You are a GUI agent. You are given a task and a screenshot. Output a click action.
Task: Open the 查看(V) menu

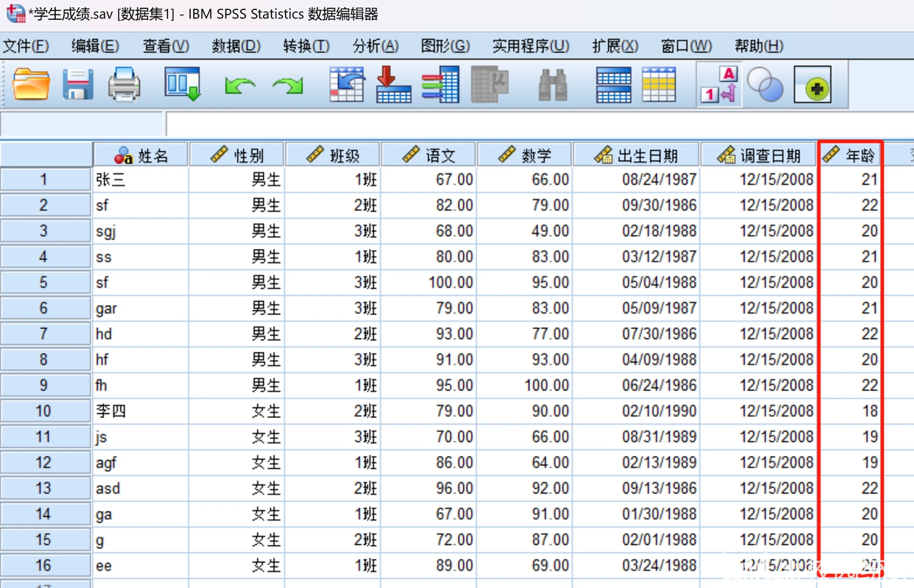tap(166, 45)
